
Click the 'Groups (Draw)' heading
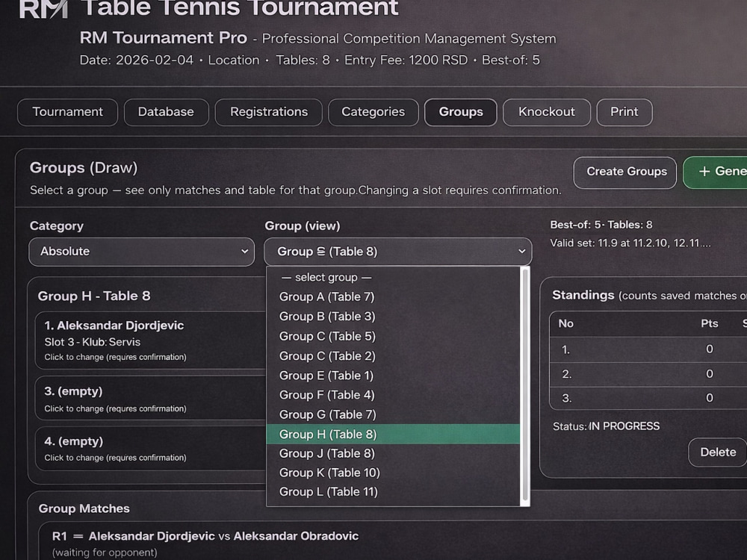84,167
